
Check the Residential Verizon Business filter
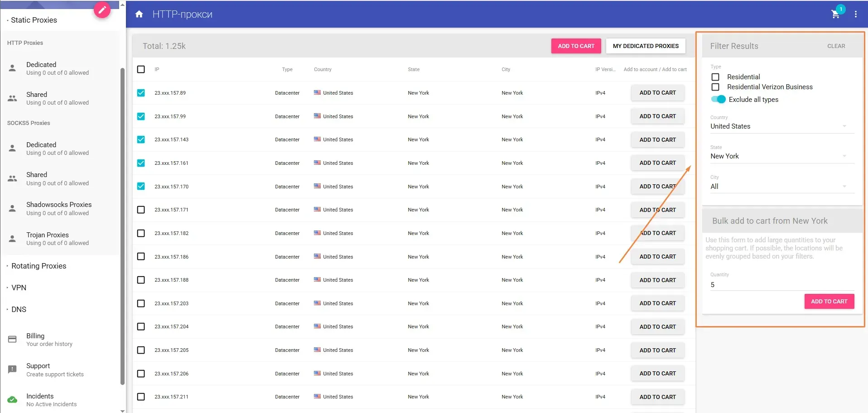tap(716, 87)
